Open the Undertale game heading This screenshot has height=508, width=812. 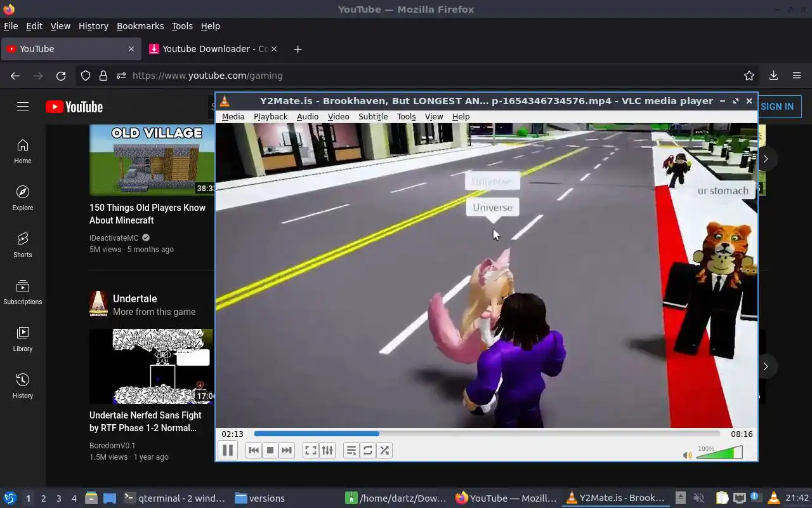134,298
